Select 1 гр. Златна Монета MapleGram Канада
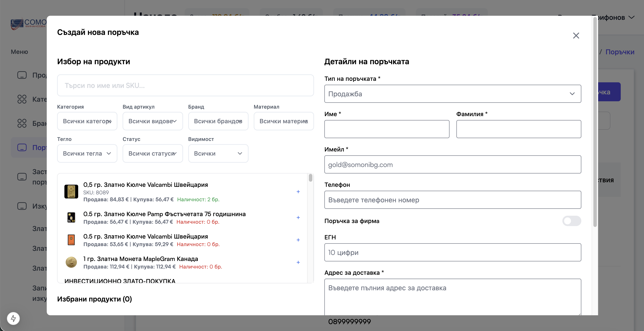This screenshot has width=644, height=331. point(140,259)
